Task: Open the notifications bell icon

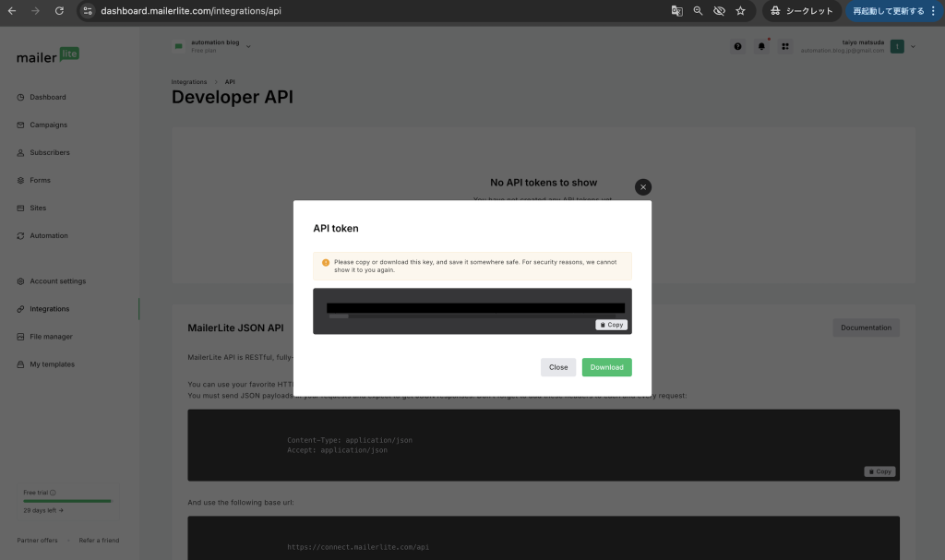Action: coord(761,46)
